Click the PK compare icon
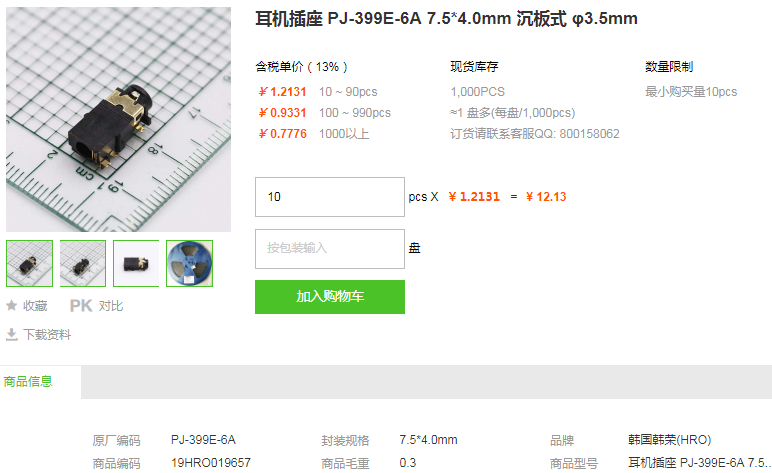 [81, 306]
